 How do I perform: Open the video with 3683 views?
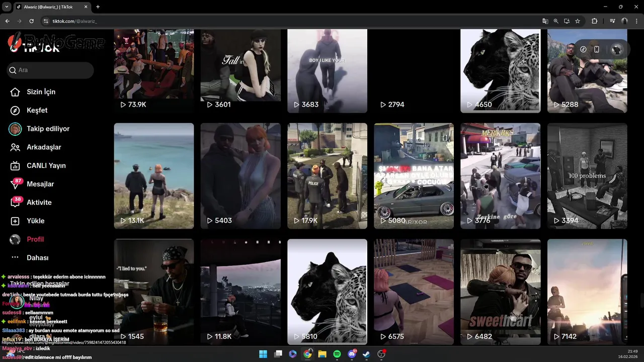coord(327,71)
